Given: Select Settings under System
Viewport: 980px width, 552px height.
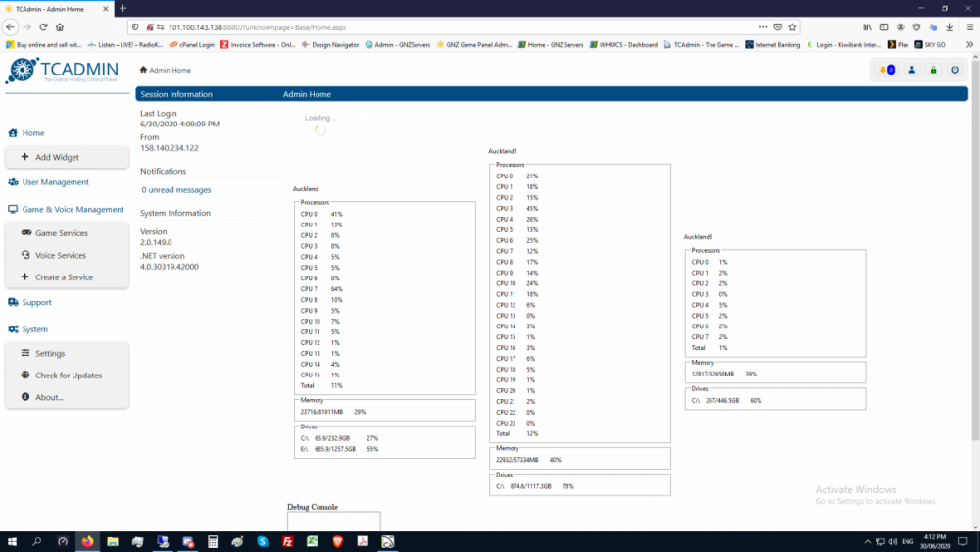Looking at the screenshot, I should [50, 353].
